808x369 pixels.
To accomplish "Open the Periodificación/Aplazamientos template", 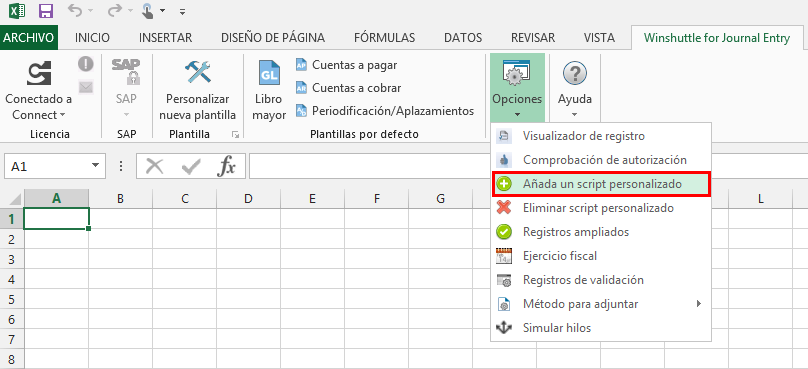I will [385, 111].
